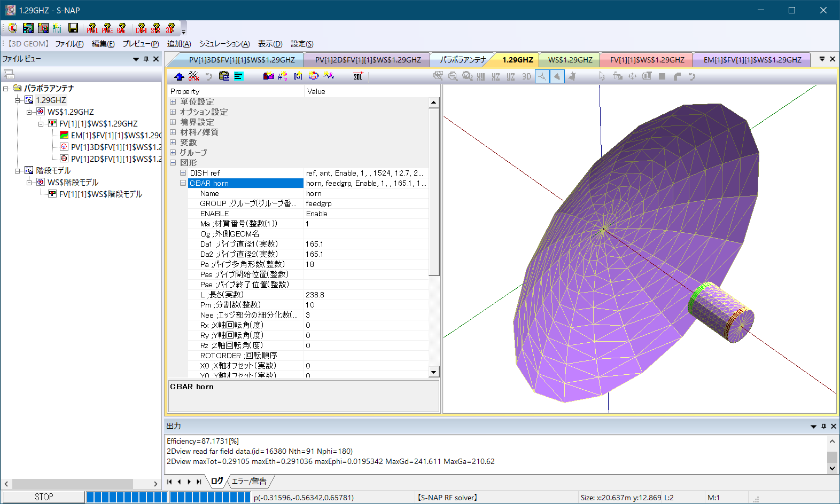Click the file view list icon
This screenshot has width=840, height=504.
tap(9, 74)
